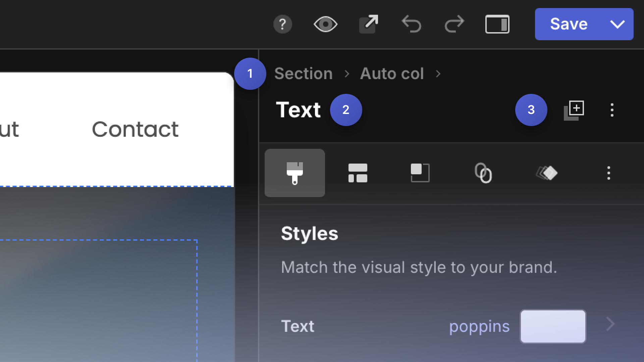
Task: Open the layers style stack icon
Action: coord(546,173)
